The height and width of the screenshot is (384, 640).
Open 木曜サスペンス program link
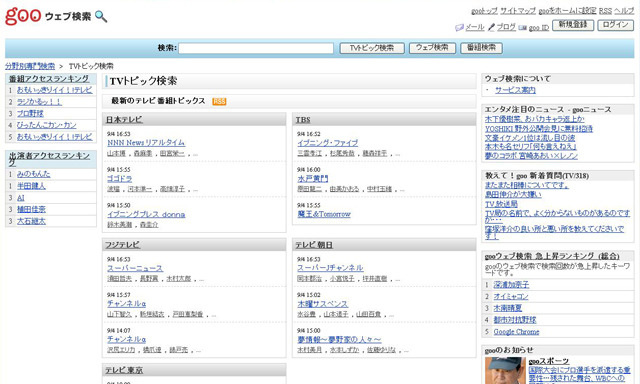(322, 304)
